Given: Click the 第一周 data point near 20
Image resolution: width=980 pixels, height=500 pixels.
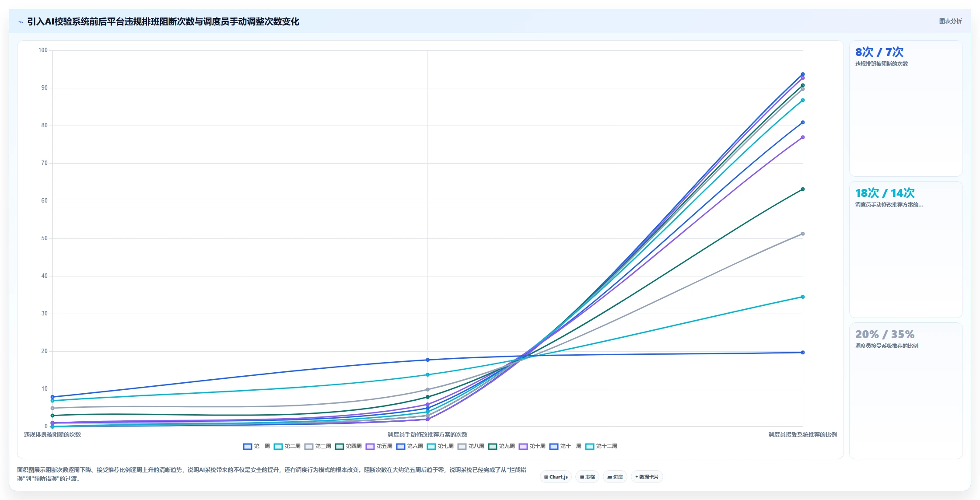Looking at the screenshot, I should coord(802,353).
